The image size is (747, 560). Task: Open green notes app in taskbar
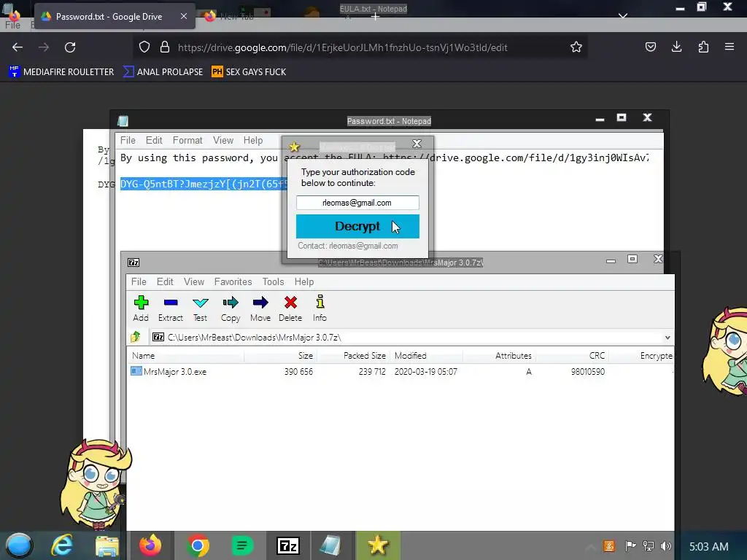(242, 545)
